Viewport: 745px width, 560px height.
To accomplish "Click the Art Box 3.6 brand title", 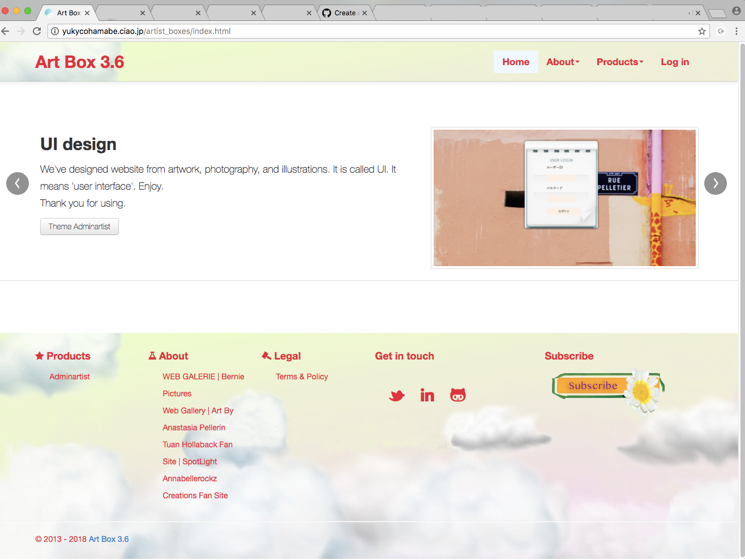I will pyautogui.click(x=80, y=62).
